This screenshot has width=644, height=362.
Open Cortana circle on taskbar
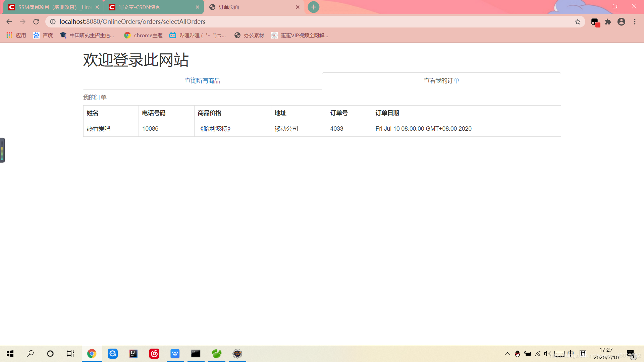pos(50,354)
